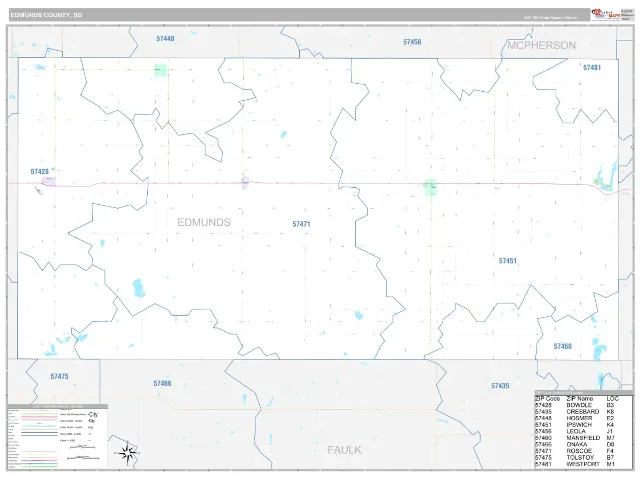Select ROSCOE in the ZIP index table
The height and width of the screenshot is (480, 640).
(x=579, y=451)
